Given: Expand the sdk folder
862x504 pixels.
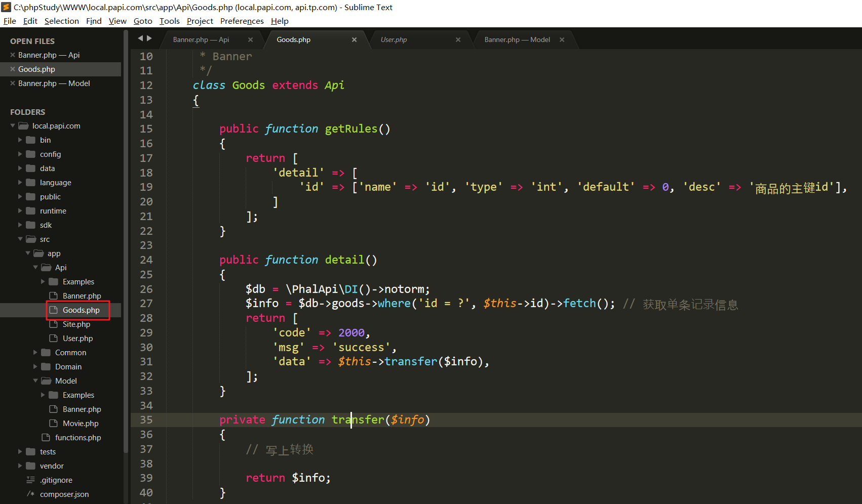Looking at the screenshot, I should [20, 225].
